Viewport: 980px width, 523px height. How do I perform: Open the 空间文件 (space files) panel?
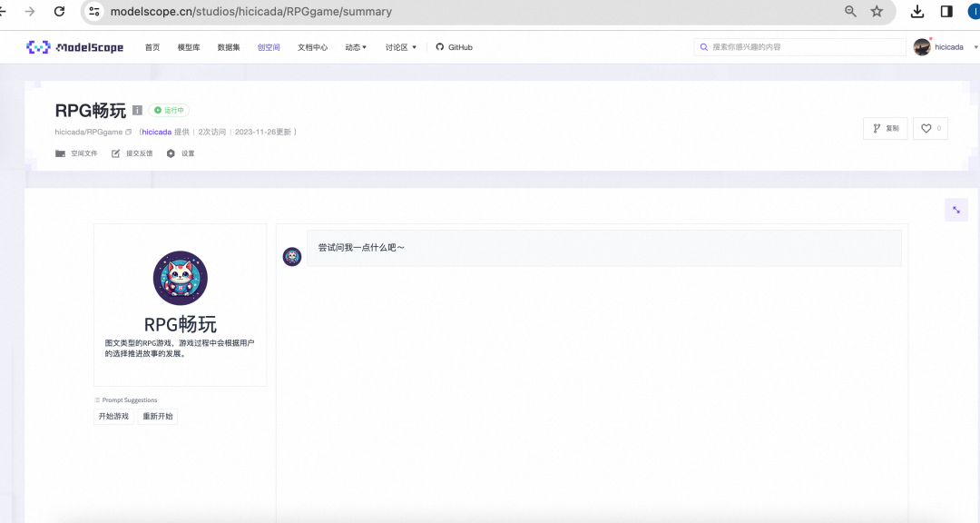[x=74, y=153]
